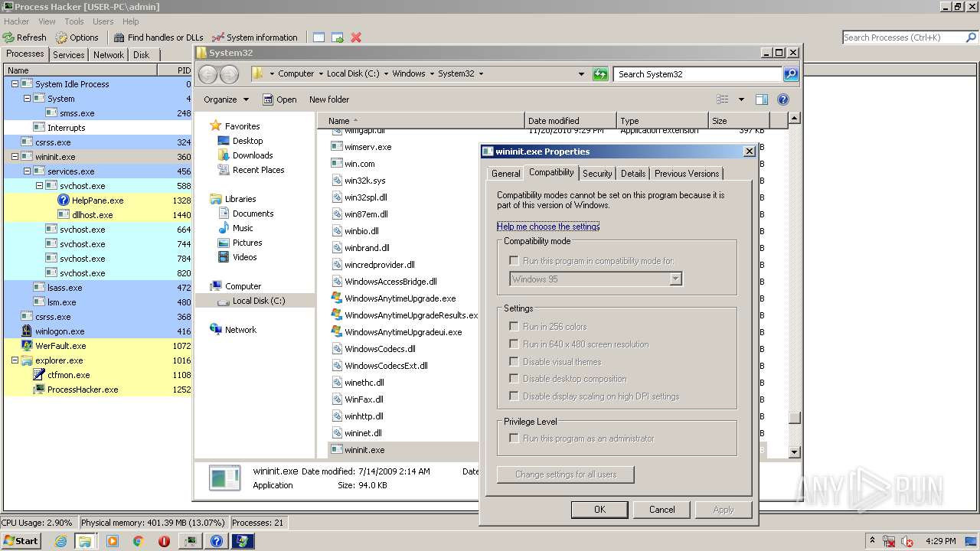Collapse the first svchost.exe node
Image resolution: width=980 pixels, height=551 pixels.
(39, 186)
